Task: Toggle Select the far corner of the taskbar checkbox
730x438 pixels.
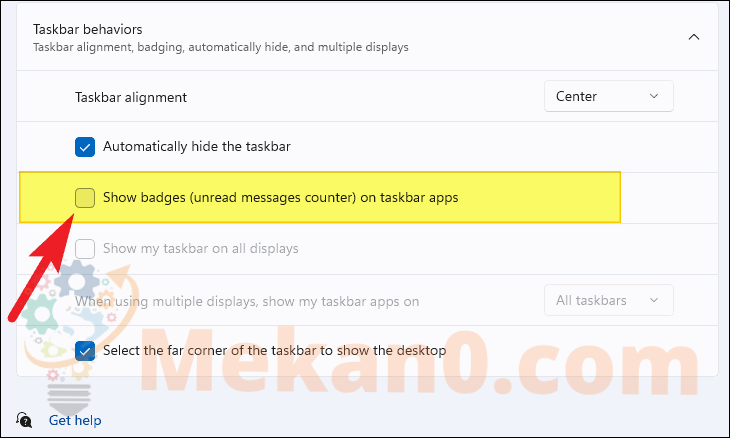Action: click(85, 351)
